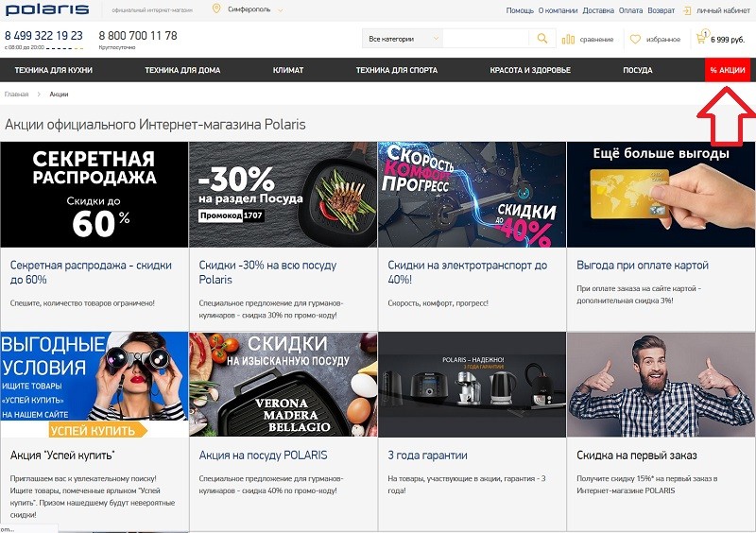Open the Все категории dropdown
The width and height of the screenshot is (756, 533).
click(x=403, y=39)
